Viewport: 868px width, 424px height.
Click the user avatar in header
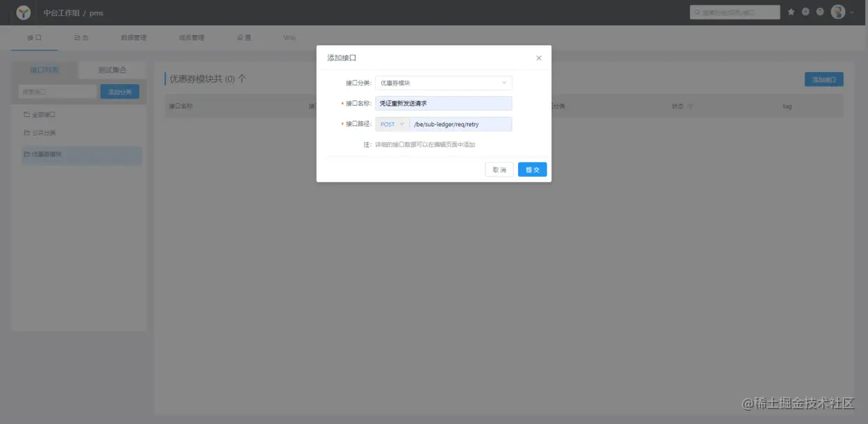838,12
